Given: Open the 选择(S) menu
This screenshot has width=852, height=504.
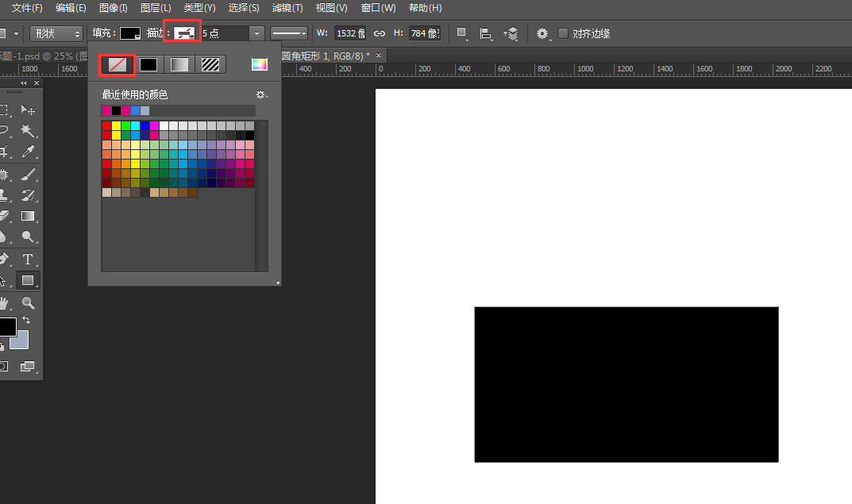Looking at the screenshot, I should tap(244, 8).
